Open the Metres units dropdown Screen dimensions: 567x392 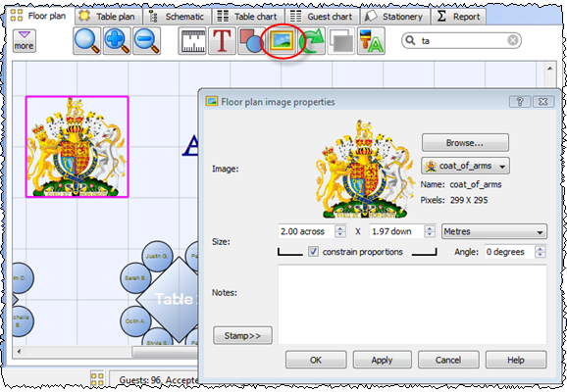click(x=494, y=231)
